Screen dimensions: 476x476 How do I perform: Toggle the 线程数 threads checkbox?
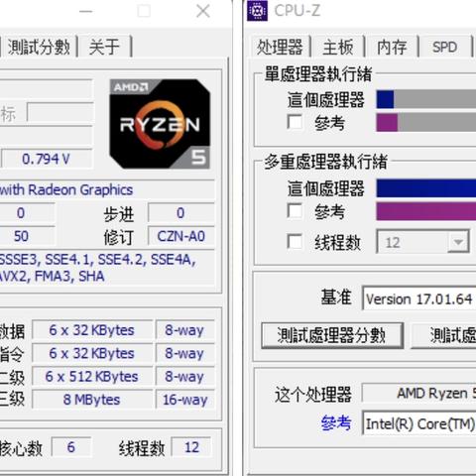tap(295, 242)
